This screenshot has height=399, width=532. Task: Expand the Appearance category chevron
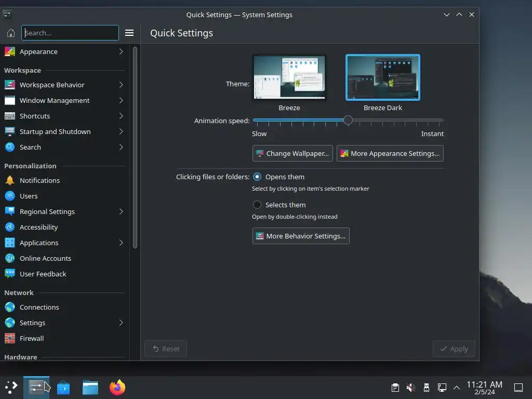[121, 51]
